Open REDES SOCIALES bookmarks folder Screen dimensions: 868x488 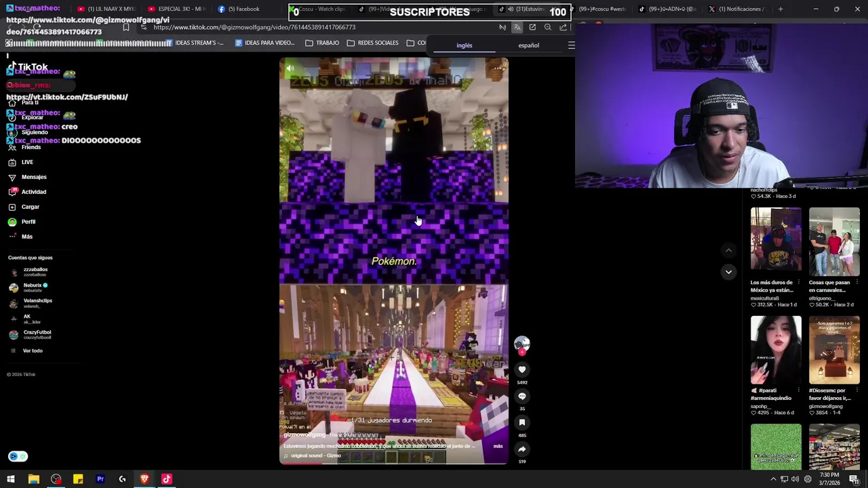(x=372, y=43)
